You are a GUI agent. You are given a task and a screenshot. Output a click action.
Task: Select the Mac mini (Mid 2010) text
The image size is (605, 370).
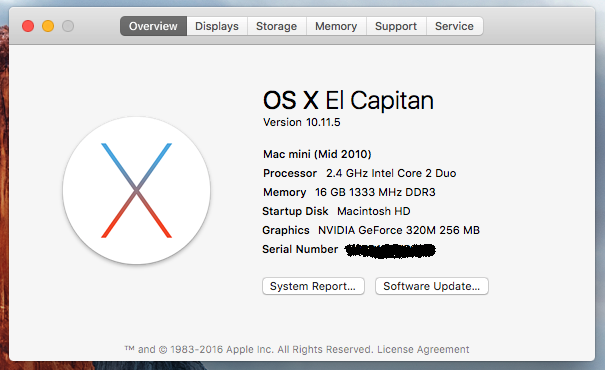click(x=317, y=154)
